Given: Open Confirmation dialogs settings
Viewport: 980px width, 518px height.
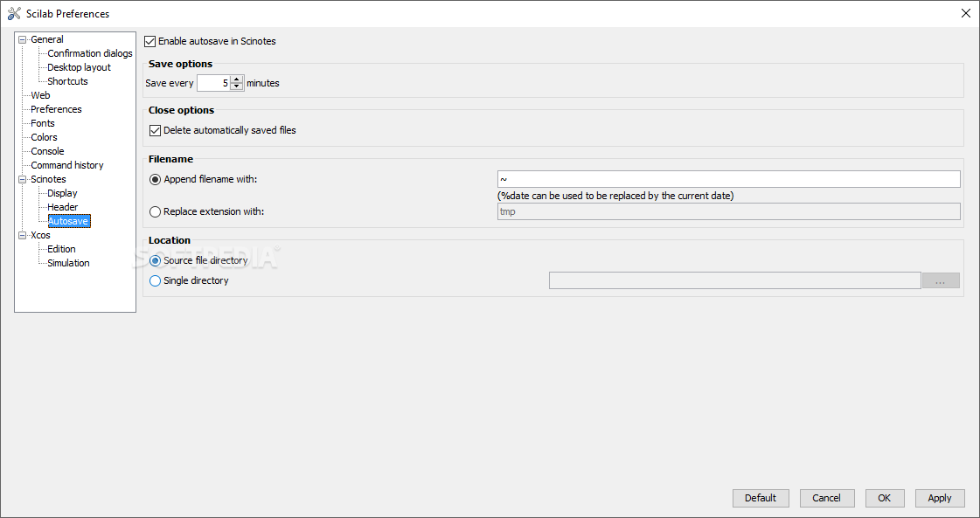Looking at the screenshot, I should 90,54.
